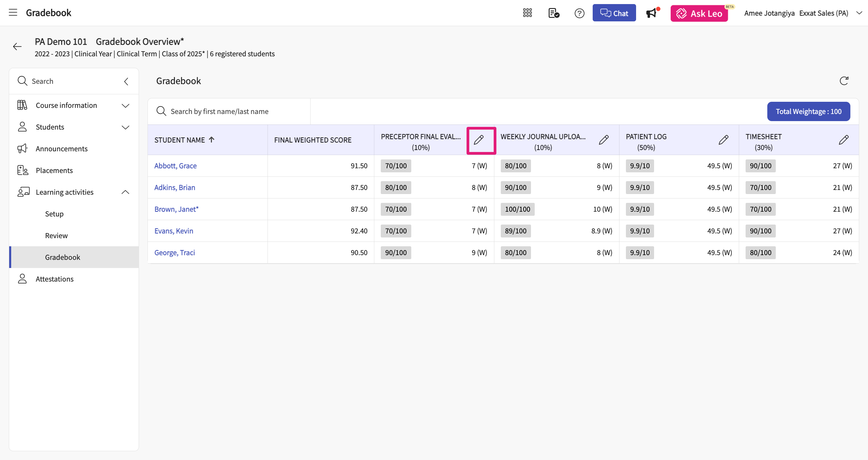The image size is (868, 460).
Task: Open the user account dropdown arrow
Action: [859, 13]
